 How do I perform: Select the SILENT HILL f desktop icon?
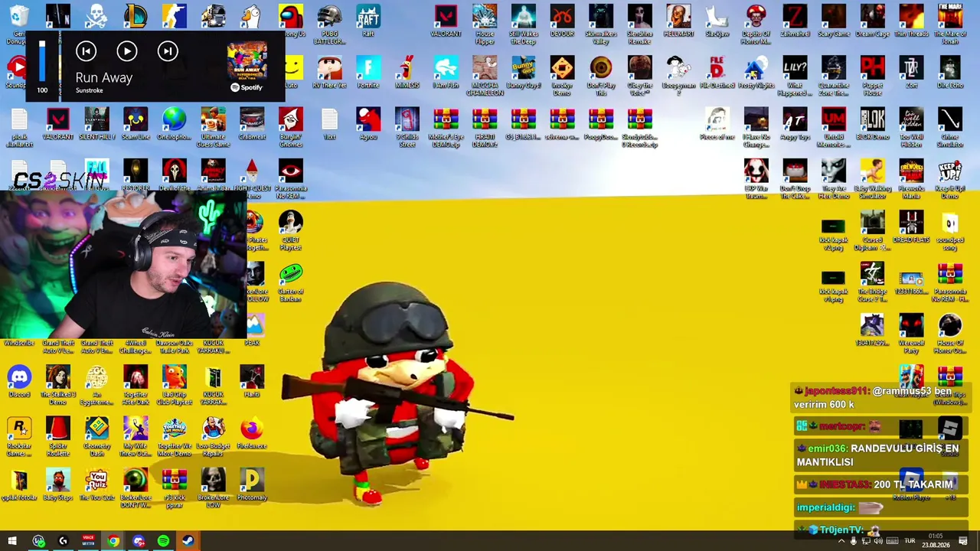pyautogui.click(x=96, y=124)
